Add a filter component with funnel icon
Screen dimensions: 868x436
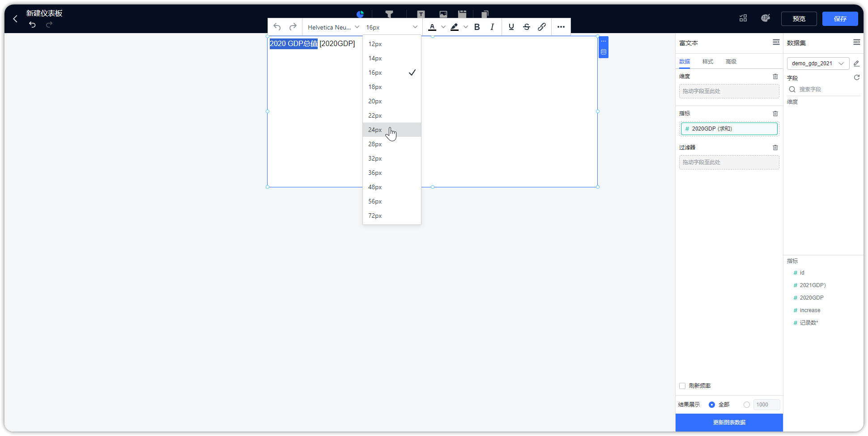[389, 14]
